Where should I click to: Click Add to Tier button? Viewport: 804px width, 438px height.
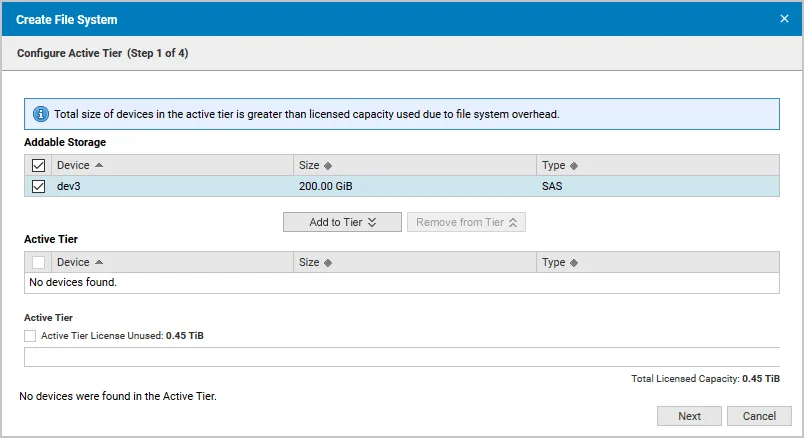(342, 222)
